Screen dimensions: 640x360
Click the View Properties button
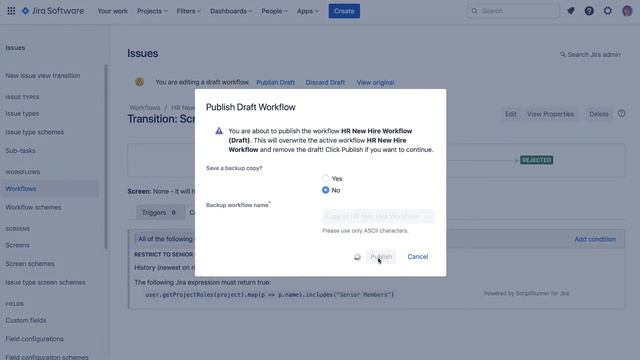click(x=550, y=114)
